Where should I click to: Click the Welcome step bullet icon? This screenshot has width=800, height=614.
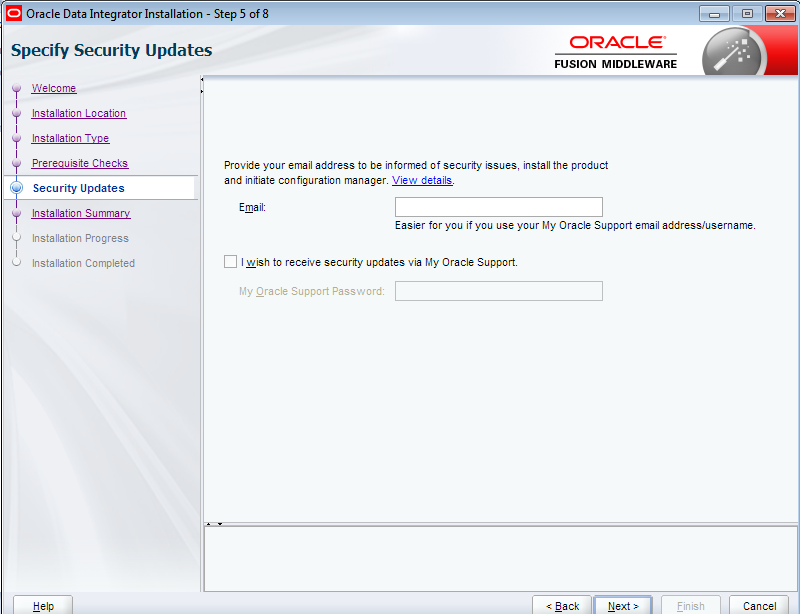point(17,88)
